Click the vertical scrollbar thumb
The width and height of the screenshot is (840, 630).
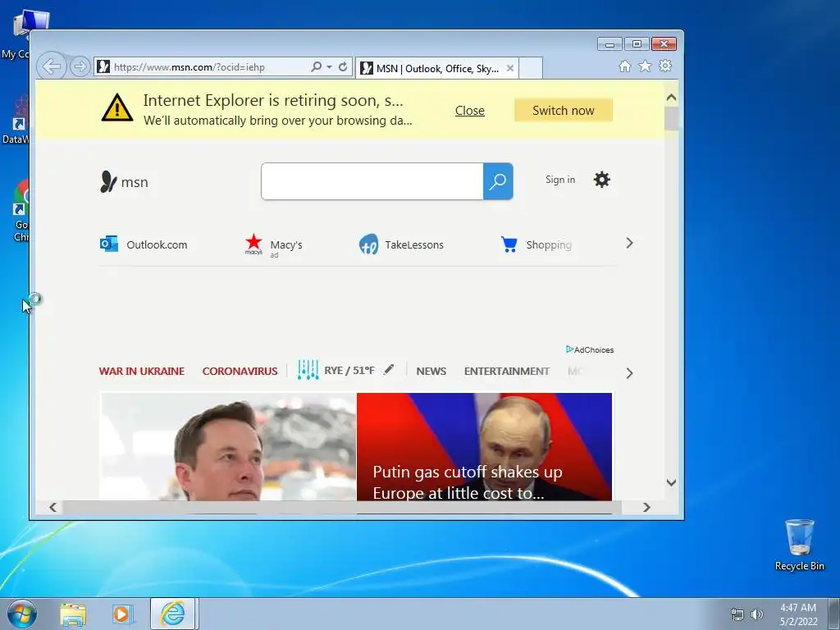tap(671, 118)
